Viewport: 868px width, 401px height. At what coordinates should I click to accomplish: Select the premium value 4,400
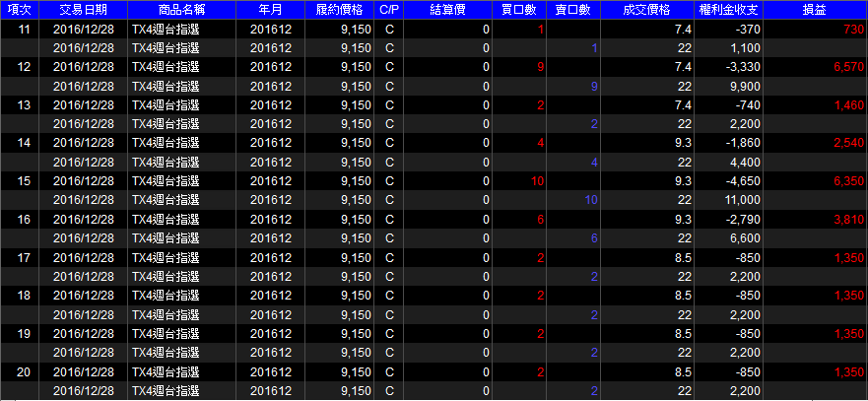pos(746,163)
